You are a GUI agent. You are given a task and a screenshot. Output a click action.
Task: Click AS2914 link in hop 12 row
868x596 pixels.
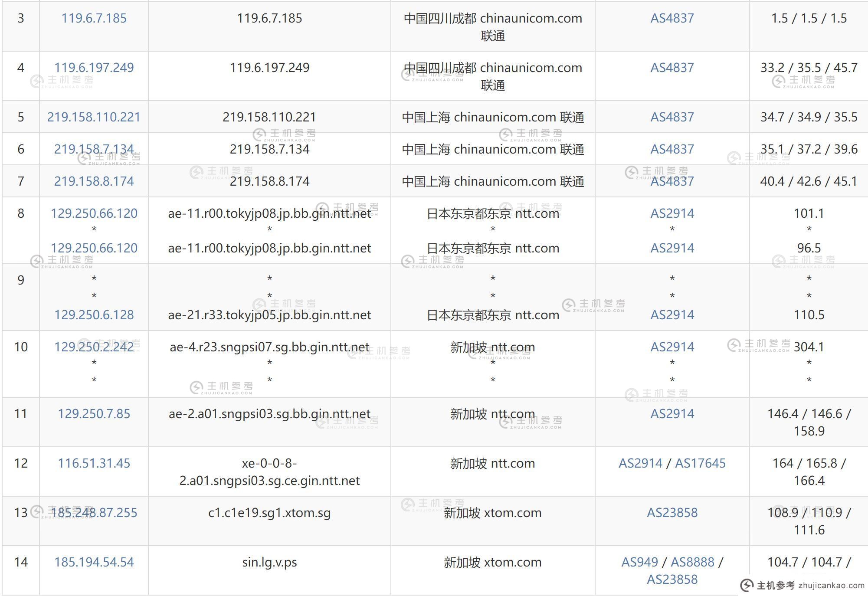[x=640, y=463]
